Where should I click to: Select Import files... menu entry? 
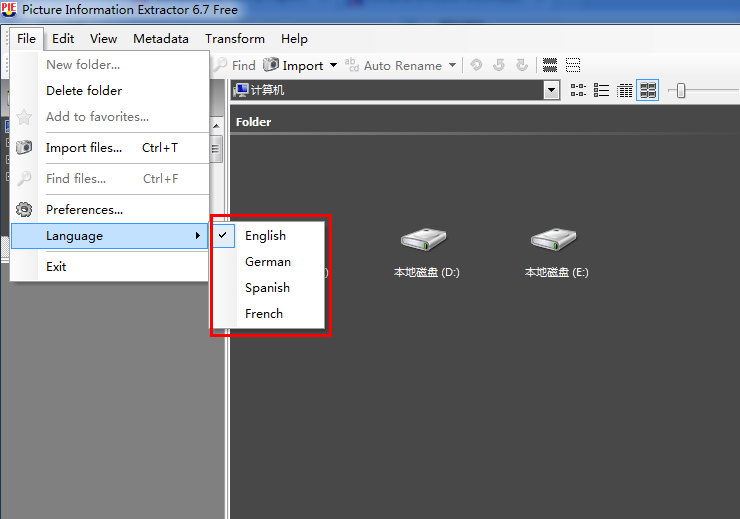tap(109, 148)
